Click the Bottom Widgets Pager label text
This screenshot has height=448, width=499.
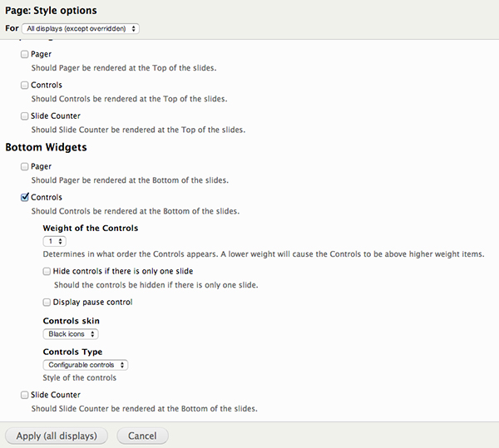(x=41, y=166)
